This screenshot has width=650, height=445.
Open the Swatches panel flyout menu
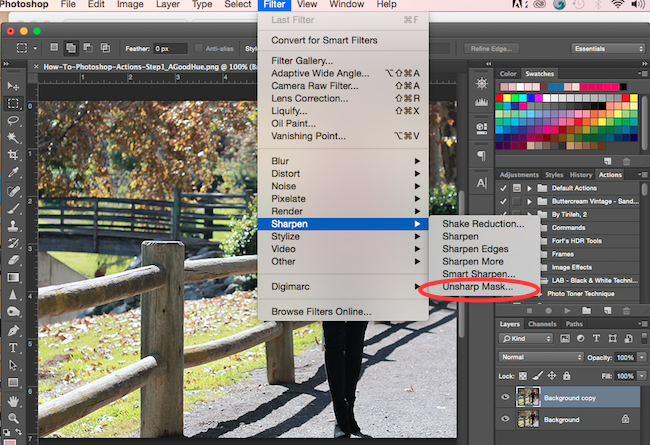(643, 73)
